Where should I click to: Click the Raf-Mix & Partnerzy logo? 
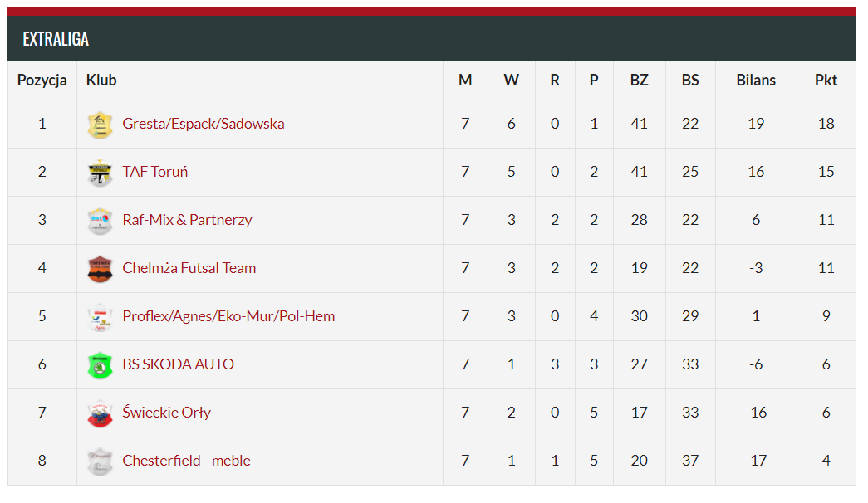101,221
